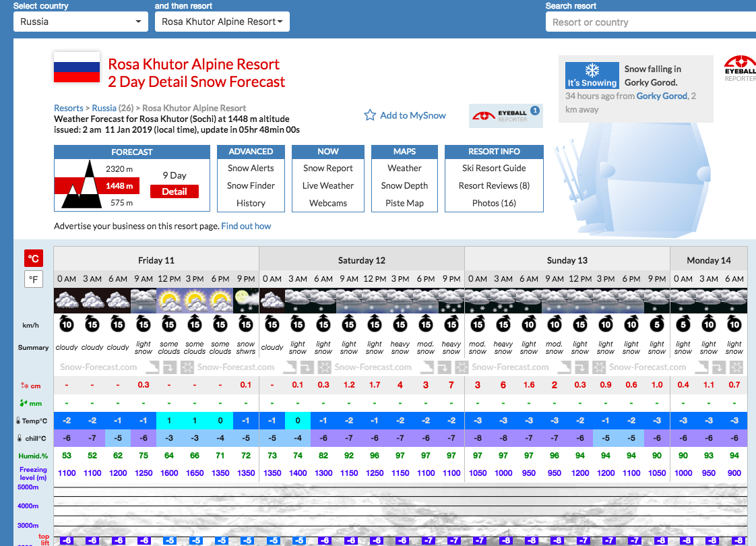Switch to the 9 Day forecast
Screen dimensions: 756x546
(x=174, y=175)
